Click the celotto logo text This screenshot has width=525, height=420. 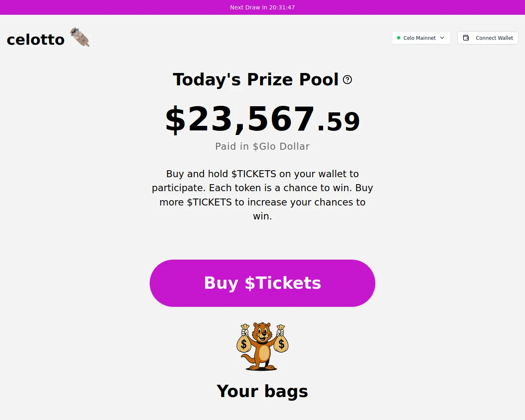coord(36,39)
